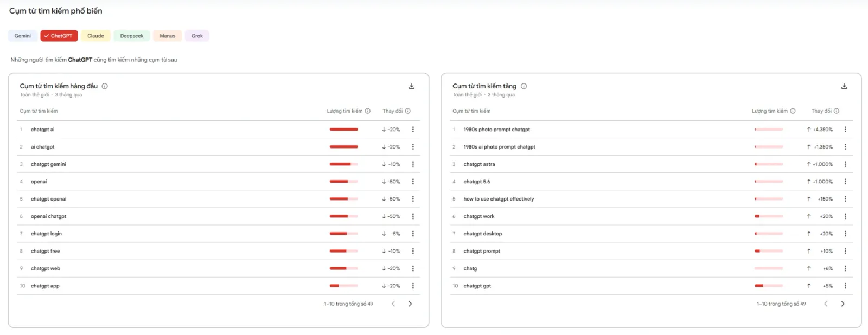Viewport: 868px width, 335px height.
Task: Open more options for chatgpt login row
Action: pyautogui.click(x=413, y=234)
